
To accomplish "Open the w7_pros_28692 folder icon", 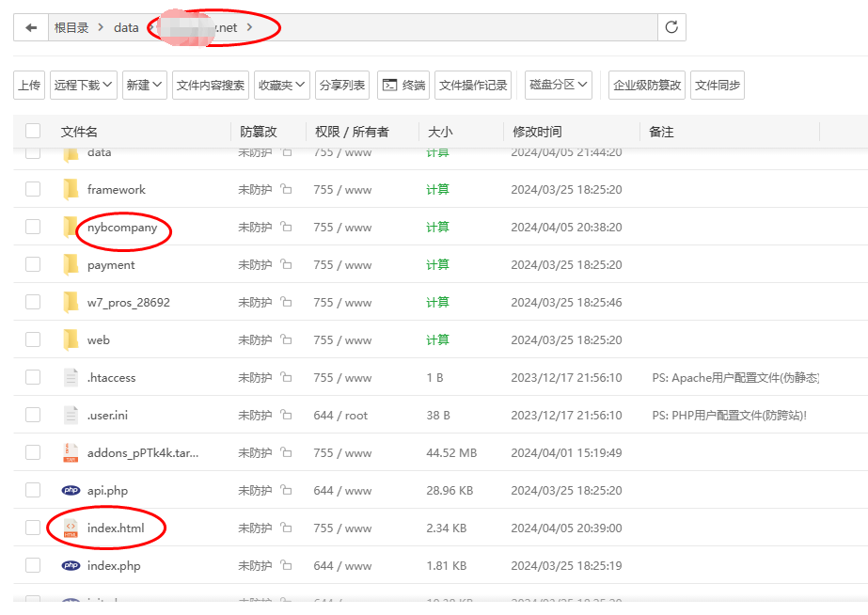I will point(71,302).
